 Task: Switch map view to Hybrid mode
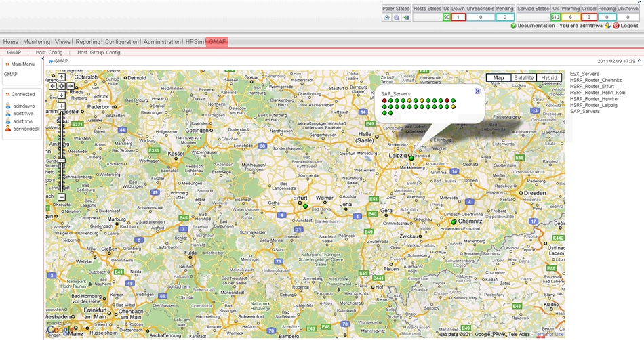click(549, 77)
